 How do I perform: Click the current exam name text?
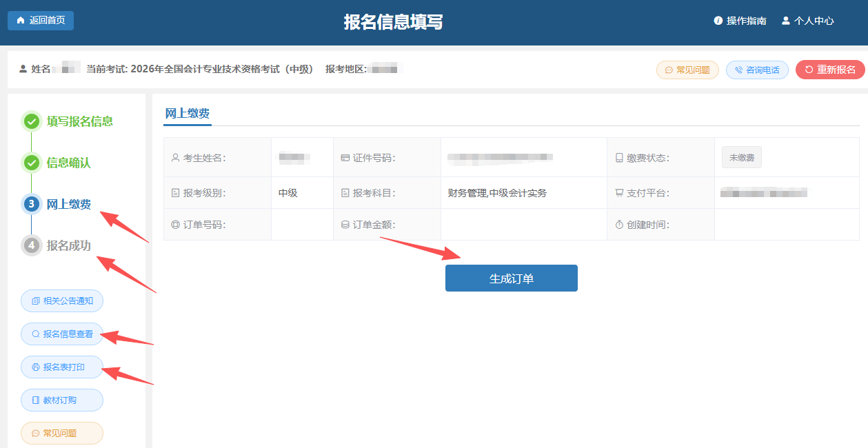221,69
